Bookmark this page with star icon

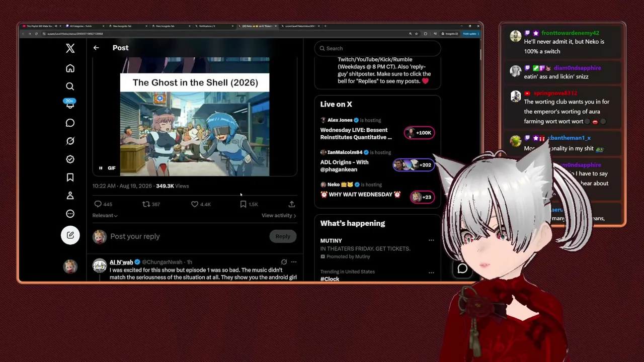click(x=418, y=34)
